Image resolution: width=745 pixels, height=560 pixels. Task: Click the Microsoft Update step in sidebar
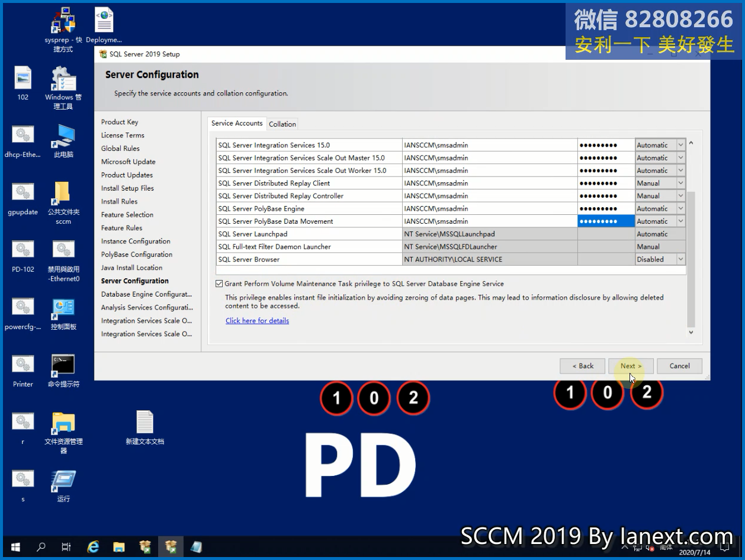tap(128, 162)
